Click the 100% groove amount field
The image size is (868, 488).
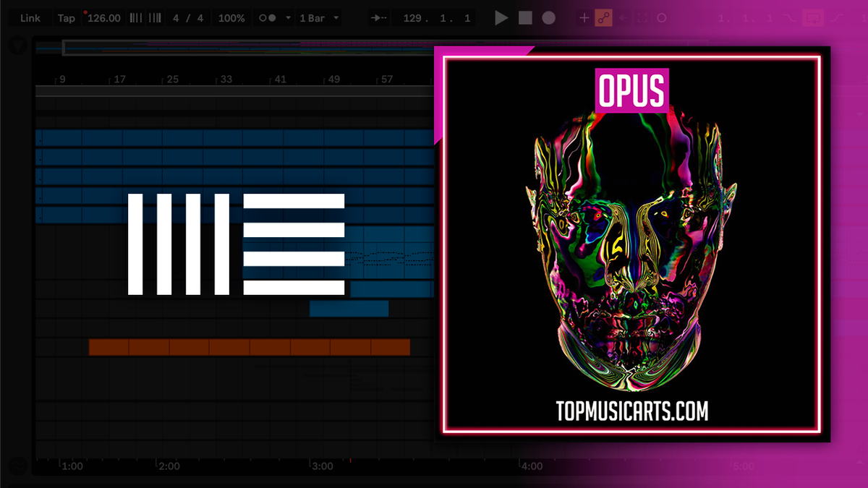pos(231,17)
